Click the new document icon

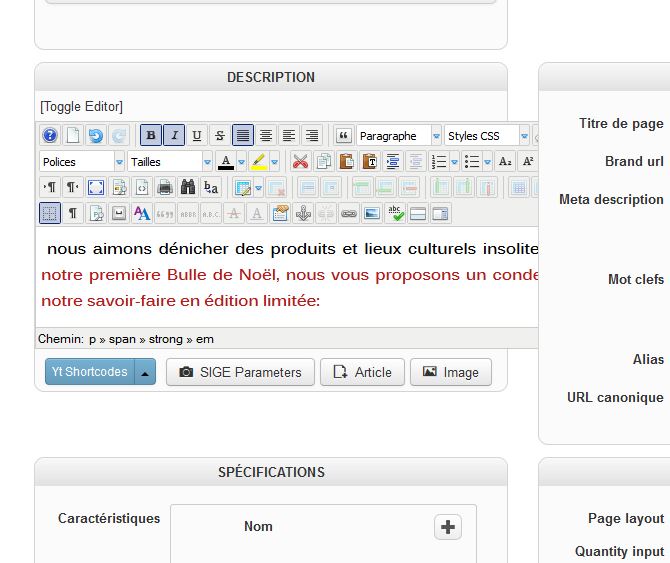pos(73,135)
